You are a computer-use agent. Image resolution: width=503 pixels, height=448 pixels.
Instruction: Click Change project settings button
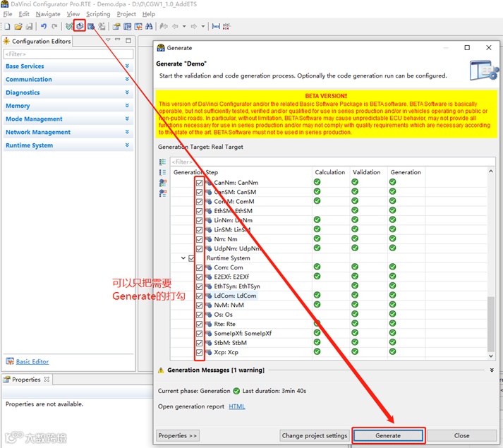315,435
